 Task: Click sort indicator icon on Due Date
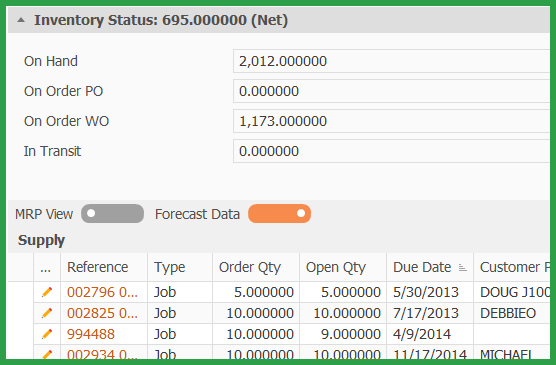tap(462, 267)
